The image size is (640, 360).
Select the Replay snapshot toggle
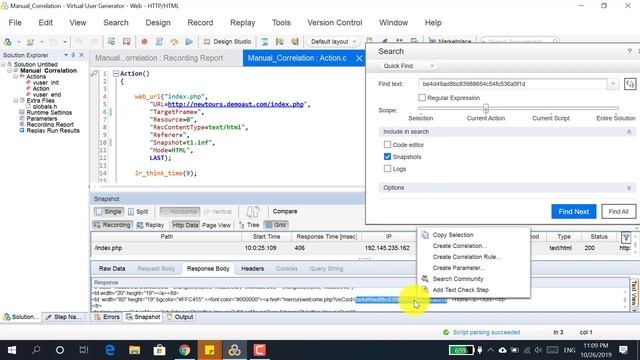pos(150,225)
